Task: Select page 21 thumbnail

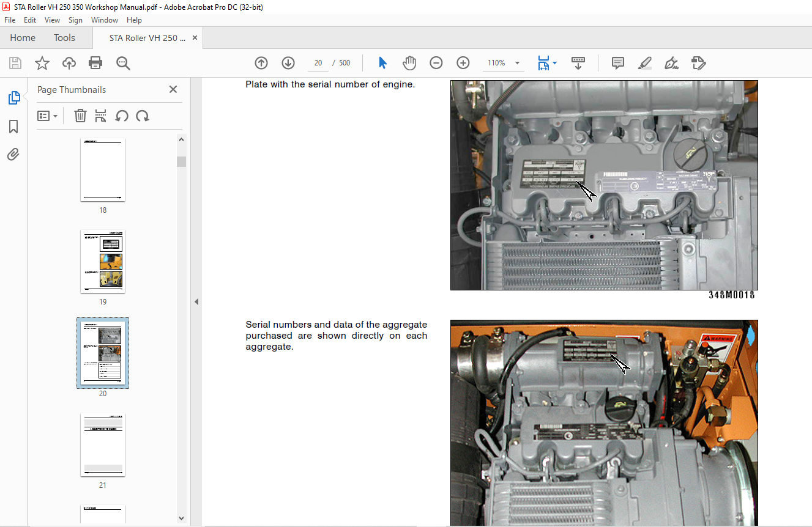Action: (x=103, y=444)
